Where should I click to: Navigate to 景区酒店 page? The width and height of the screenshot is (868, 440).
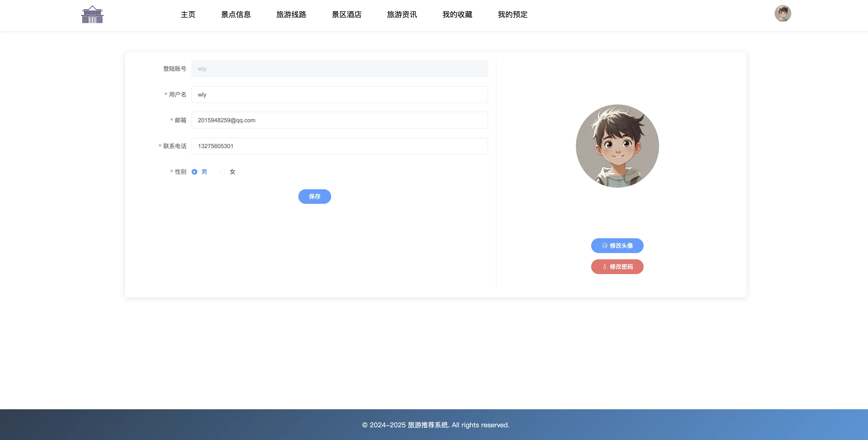[x=346, y=15]
